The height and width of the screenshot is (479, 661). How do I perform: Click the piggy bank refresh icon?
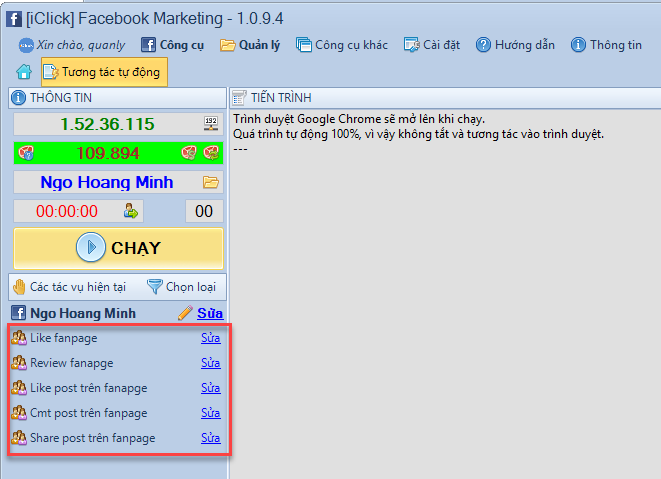(x=211, y=153)
